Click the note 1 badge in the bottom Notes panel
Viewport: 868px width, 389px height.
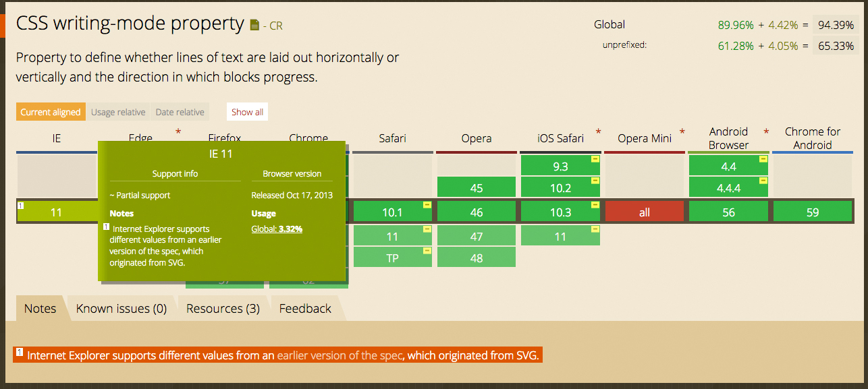coord(19,352)
